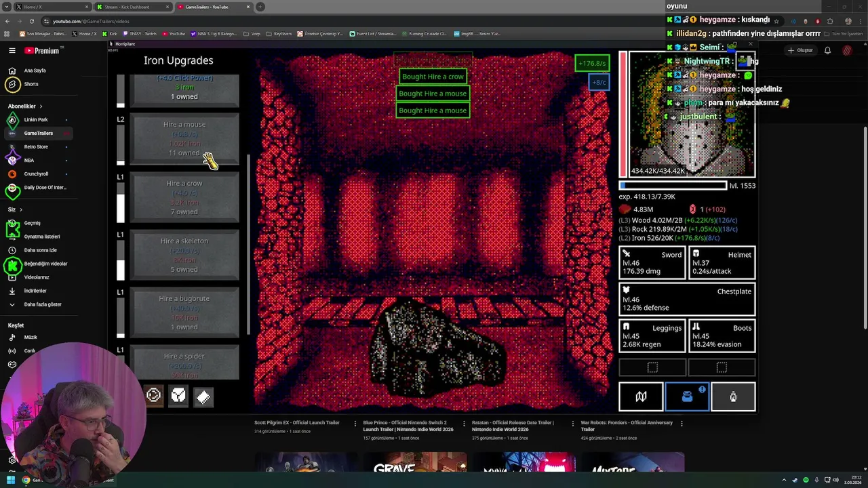Click the knight character portrait
This screenshot has height=488, width=868.
tap(692, 114)
